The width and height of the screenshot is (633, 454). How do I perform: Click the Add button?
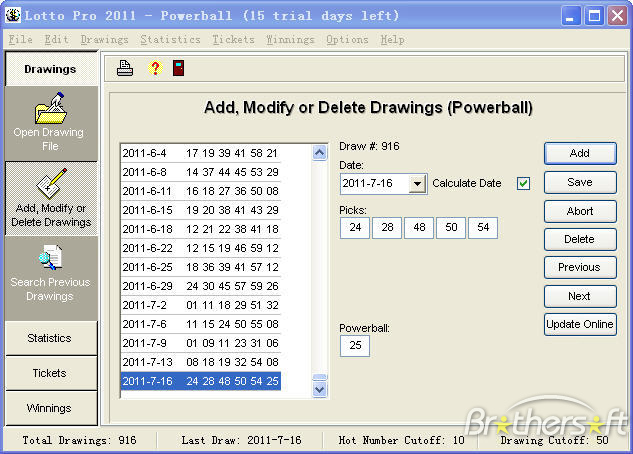pos(580,153)
